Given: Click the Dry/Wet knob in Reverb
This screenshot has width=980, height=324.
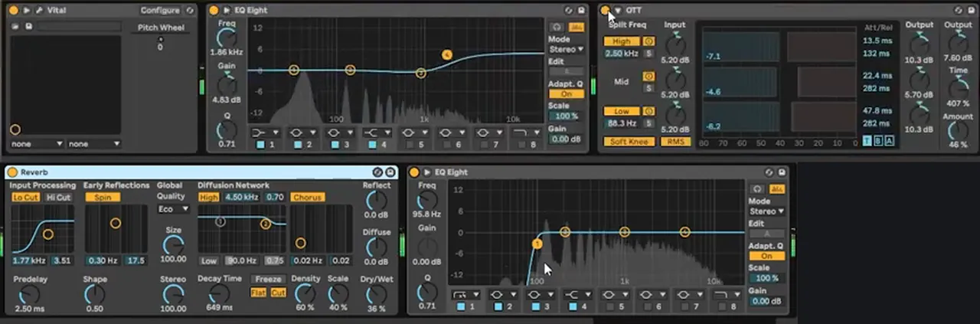Looking at the screenshot, I should [x=376, y=294].
